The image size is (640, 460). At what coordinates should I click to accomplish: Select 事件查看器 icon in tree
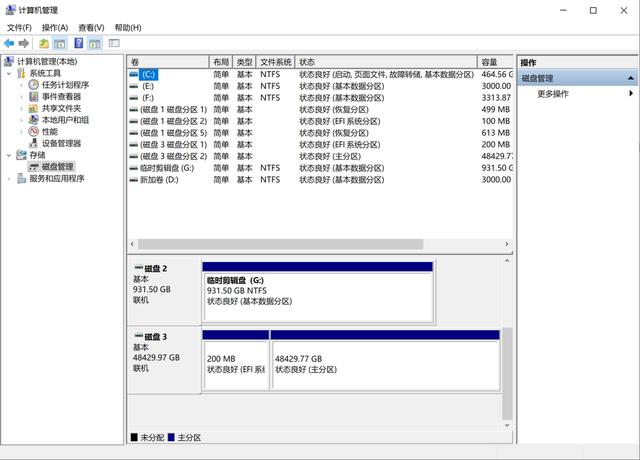click(x=33, y=96)
